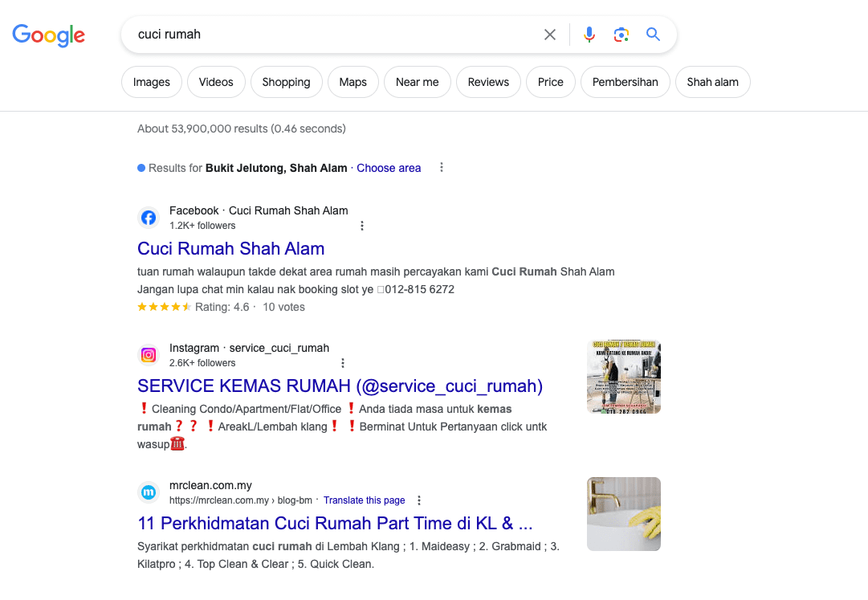Click the mrclean site favicon
868x600 pixels.
pyautogui.click(x=149, y=492)
